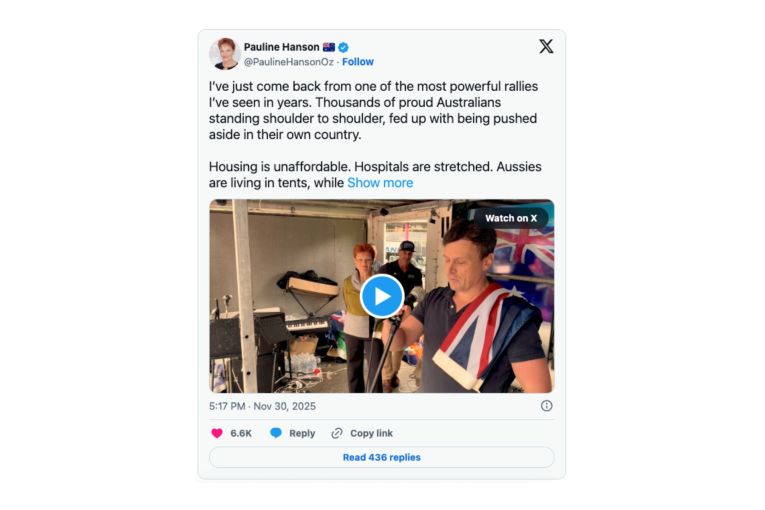Read 436 replies

coord(382,457)
